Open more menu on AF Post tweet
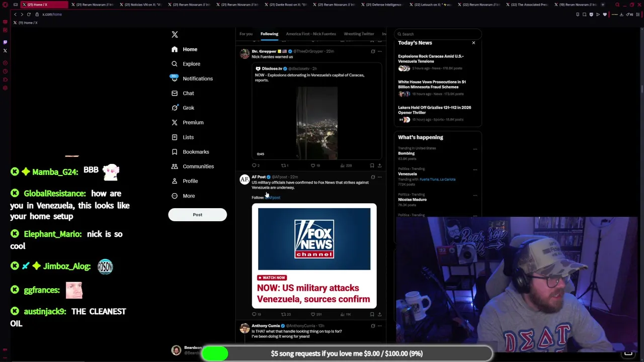The width and height of the screenshot is (644, 362). (x=380, y=177)
